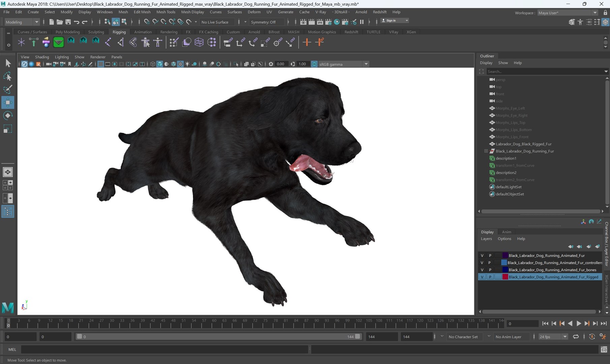
Task: Open the Render current frame icon
Action: [x=312, y=22]
